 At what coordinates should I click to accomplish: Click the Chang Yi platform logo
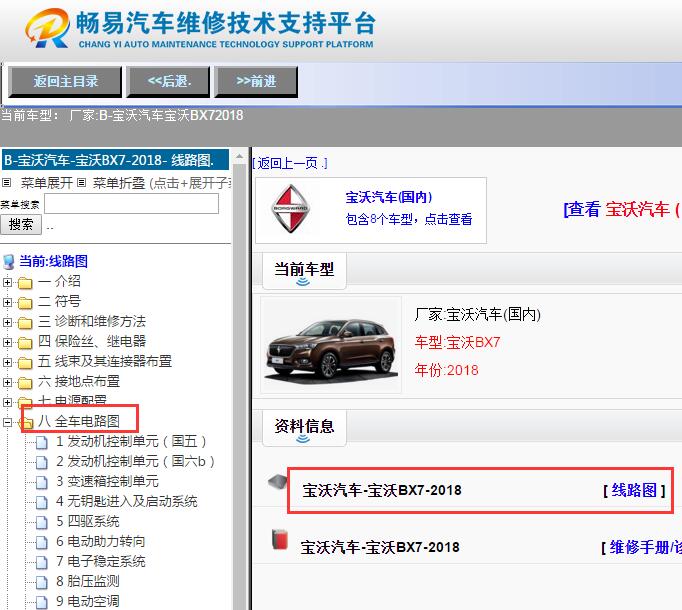47,28
